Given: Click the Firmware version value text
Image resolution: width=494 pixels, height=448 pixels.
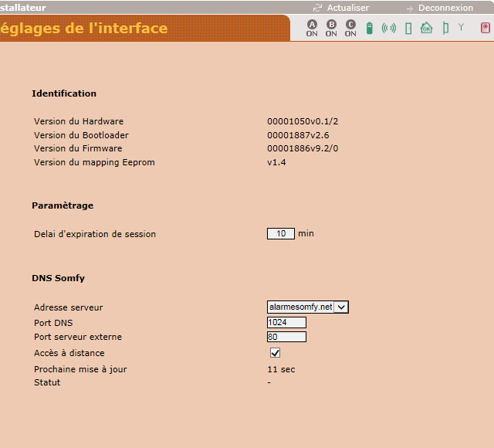Looking at the screenshot, I should [x=303, y=148].
